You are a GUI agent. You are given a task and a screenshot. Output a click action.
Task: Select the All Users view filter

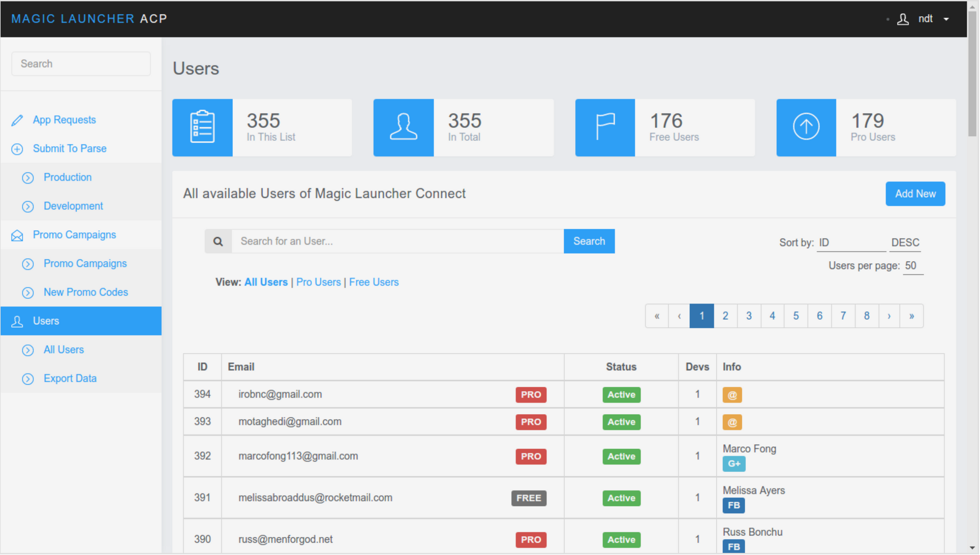pyautogui.click(x=265, y=281)
